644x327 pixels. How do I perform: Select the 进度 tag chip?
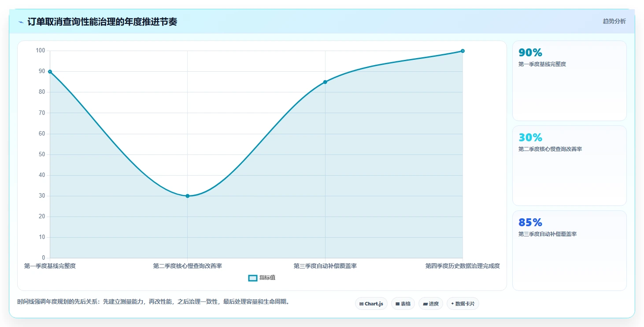point(431,304)
